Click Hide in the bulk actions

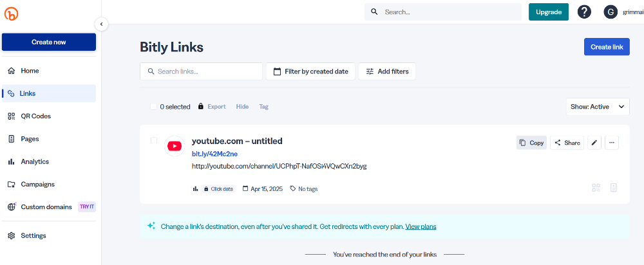tap(242, 107)
